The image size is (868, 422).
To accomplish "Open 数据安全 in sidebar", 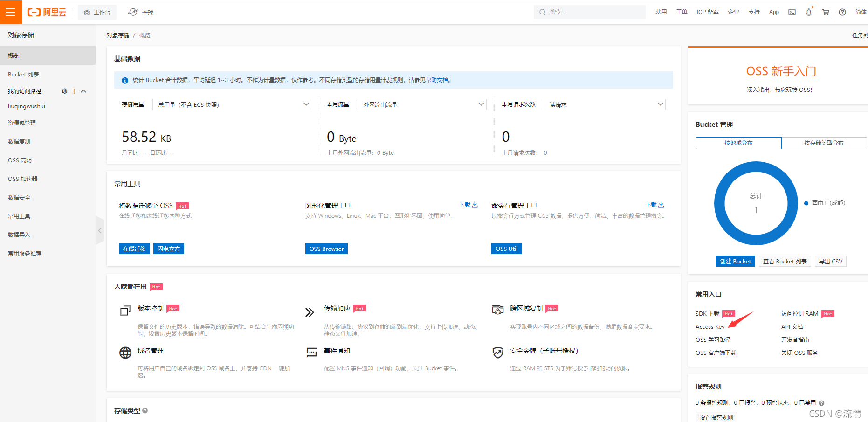I will (x=19, y=198).
